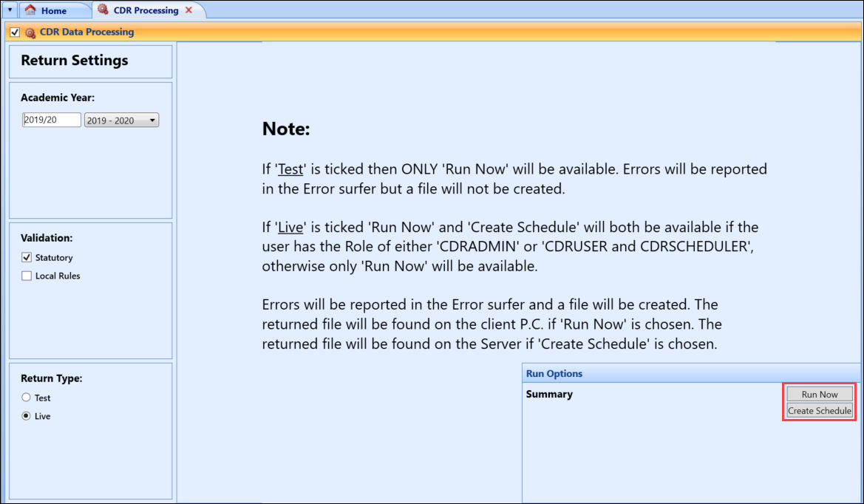Click the Academic Year text field
Image resolution: width=864 pixels, height=504 pixels.
click(52, 120)
